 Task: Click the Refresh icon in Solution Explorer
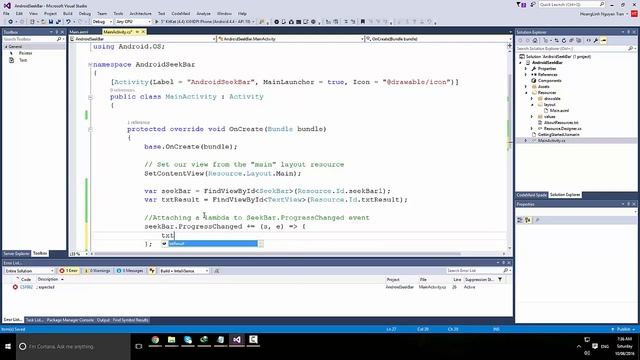(x=564, y=40)
